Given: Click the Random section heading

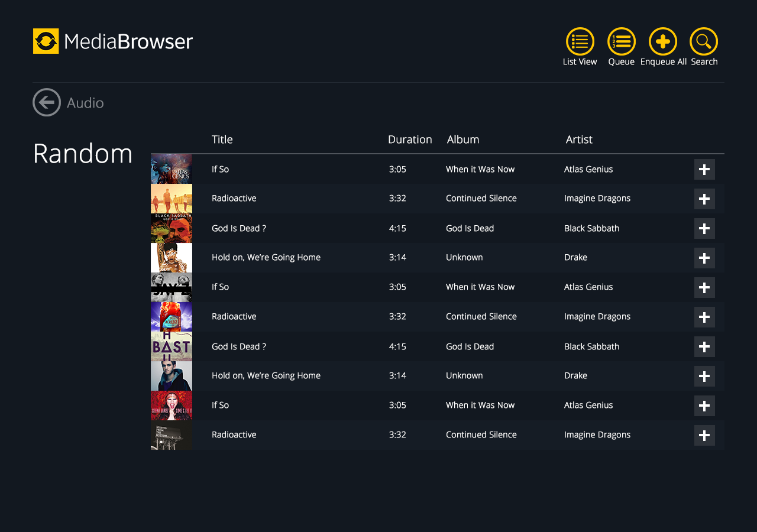Looking at the screenshot, I should pyautogui.click(x=83, y=154).
